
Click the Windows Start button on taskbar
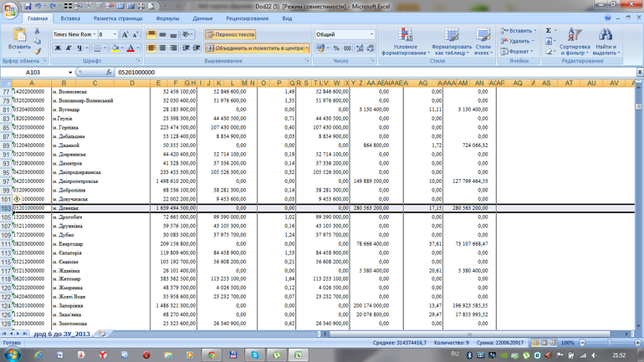[12, 354]
